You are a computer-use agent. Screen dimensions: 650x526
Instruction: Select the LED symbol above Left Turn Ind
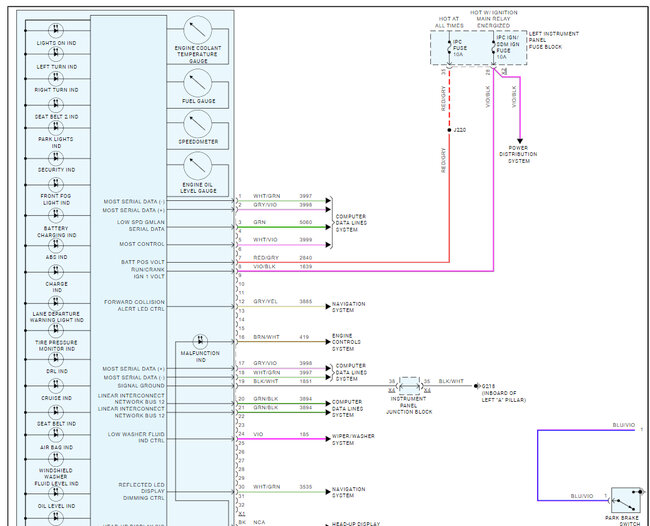tap(56, 54)
